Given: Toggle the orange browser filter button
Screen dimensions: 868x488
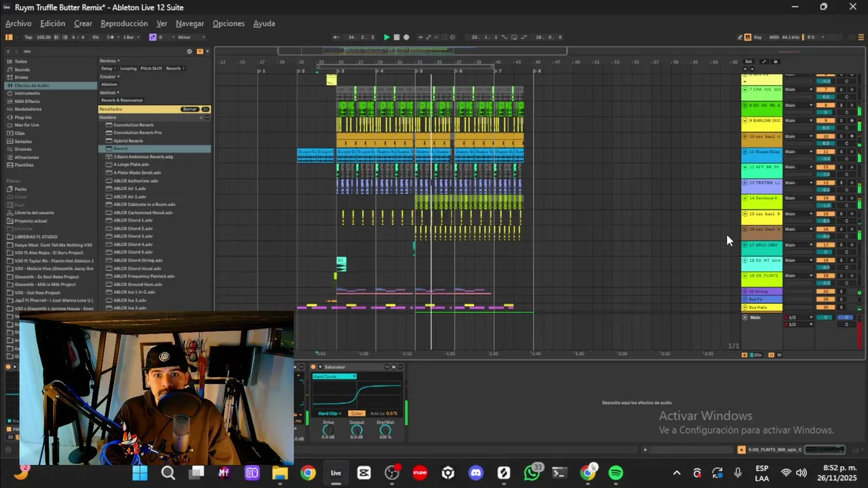Looking at the screenshot, I should [200, 51].
